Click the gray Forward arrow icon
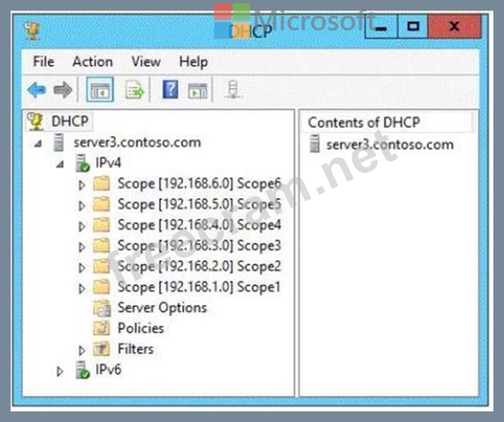 (x=63, y=90)
